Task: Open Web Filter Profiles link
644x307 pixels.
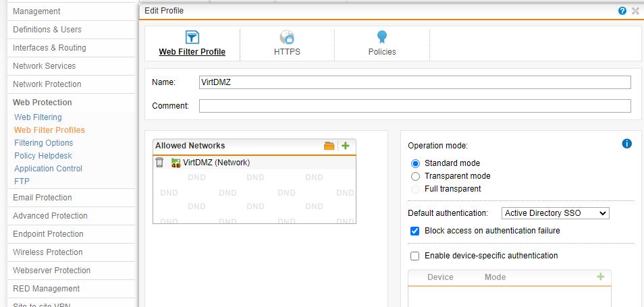Action: click(x=49, y=130)
